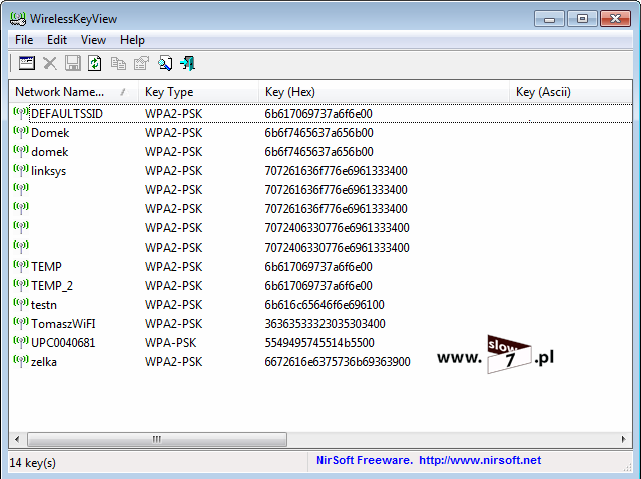
Task: Select the zelka network row
Action: coord(320,362)
